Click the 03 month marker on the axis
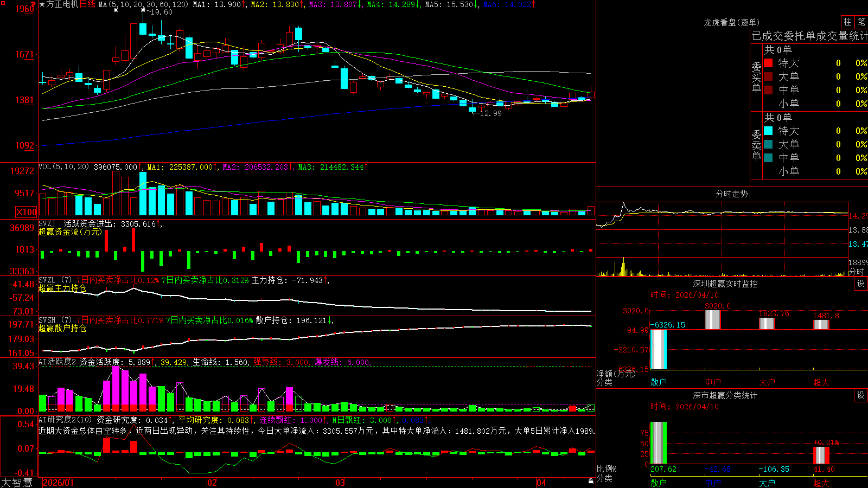Viewport: 868px width, 488px height. [340, 483]
